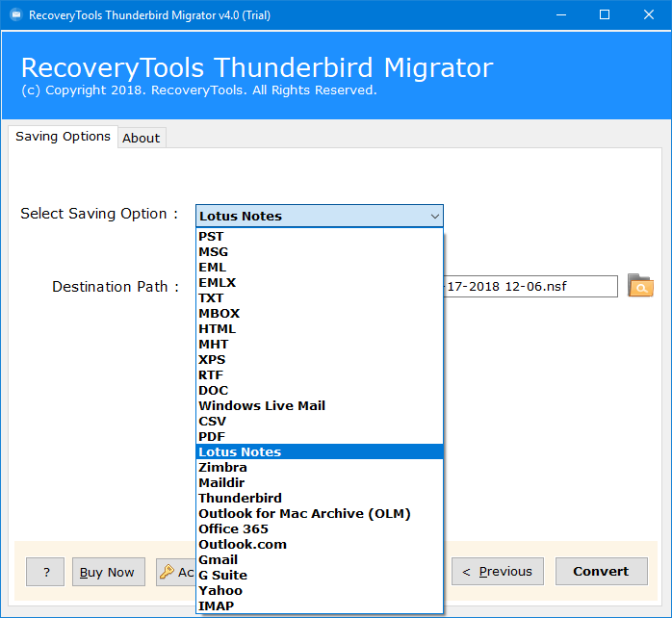Choose Outlook.com saving option

[x=320, y=545]
